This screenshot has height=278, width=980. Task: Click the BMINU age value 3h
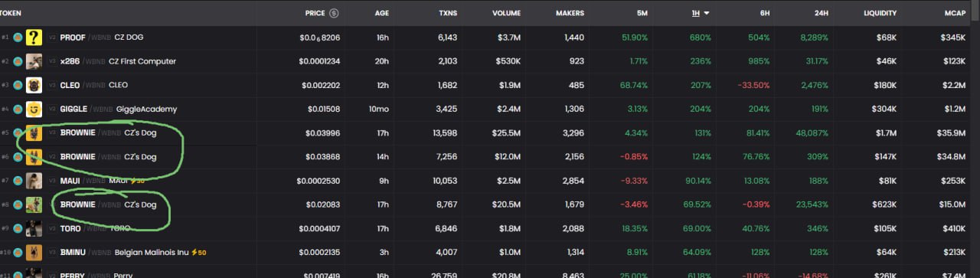[384, 252]
